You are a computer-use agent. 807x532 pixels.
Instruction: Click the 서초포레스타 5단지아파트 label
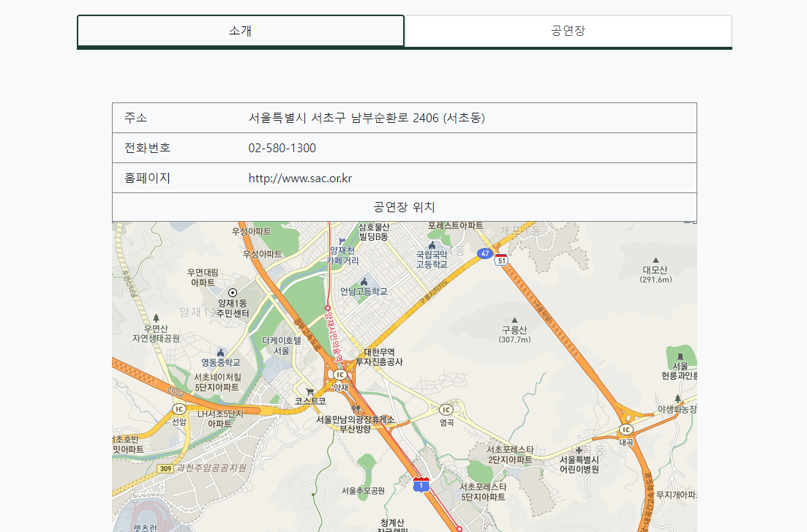483,492
